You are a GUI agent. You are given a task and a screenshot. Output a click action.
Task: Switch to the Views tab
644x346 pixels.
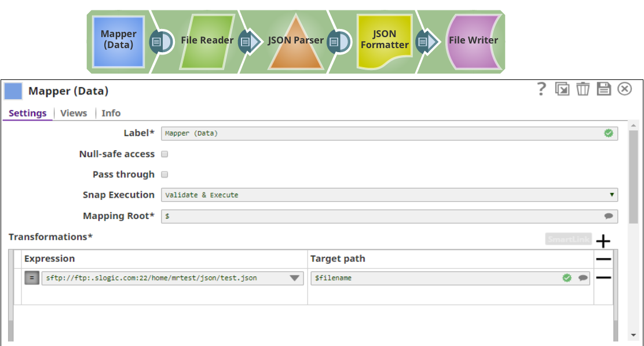tap(74, 113)
